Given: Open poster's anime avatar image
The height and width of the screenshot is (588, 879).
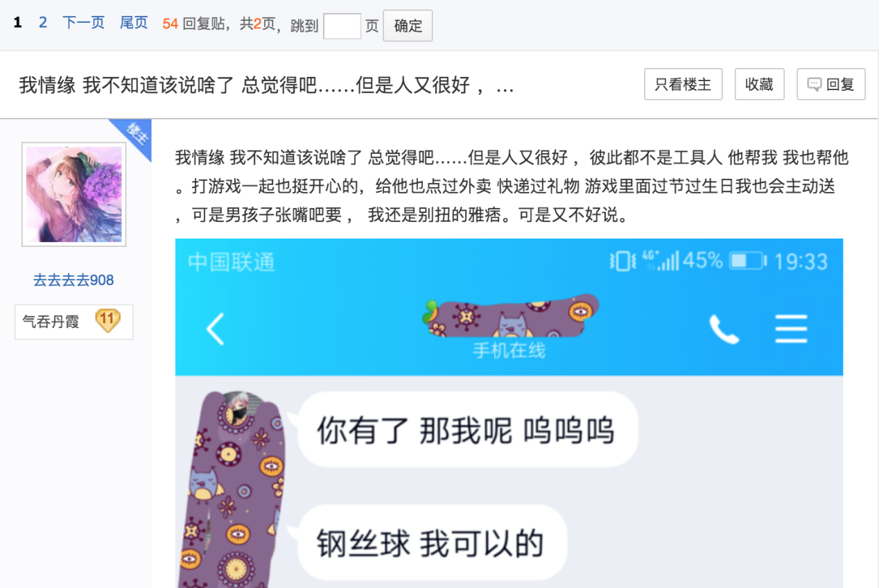Looking at the screenshot, I should 73,194.
